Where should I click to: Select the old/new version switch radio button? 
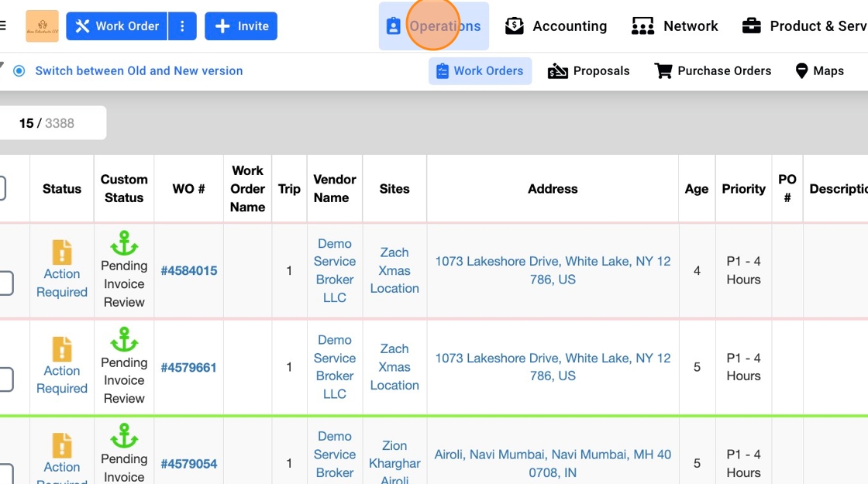tap(19, 71)
